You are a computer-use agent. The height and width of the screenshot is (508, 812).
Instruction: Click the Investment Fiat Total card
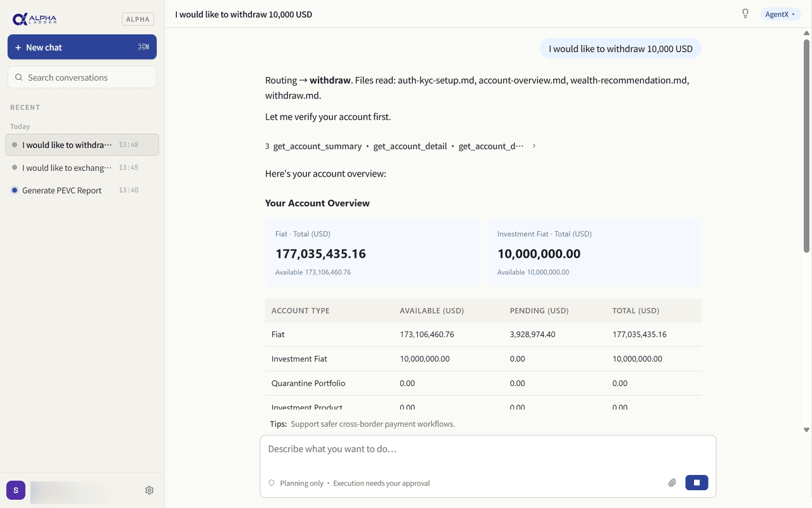pyautogui.click(x=594, y=253)
